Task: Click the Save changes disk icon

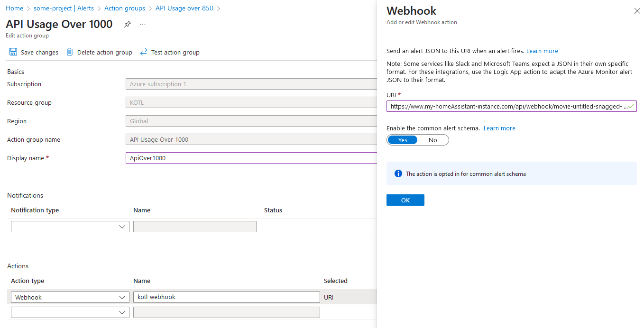Action: pos(13,52)
